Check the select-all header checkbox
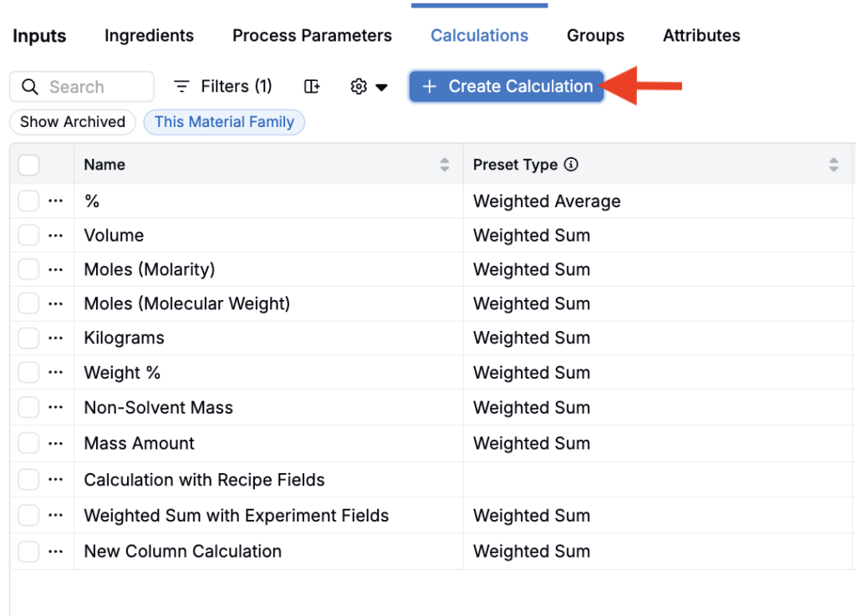The height and width of the screenshot is (616, 856). click(x=28, y=165)
